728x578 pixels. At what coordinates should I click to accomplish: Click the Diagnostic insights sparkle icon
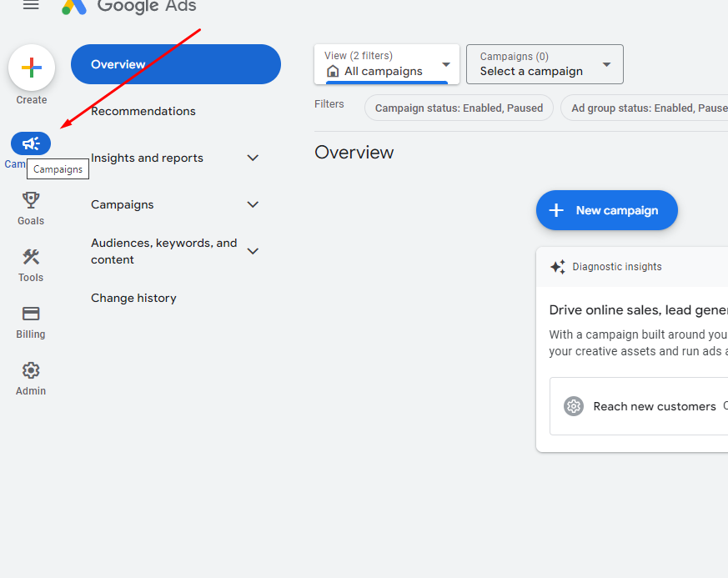point(558,267)
